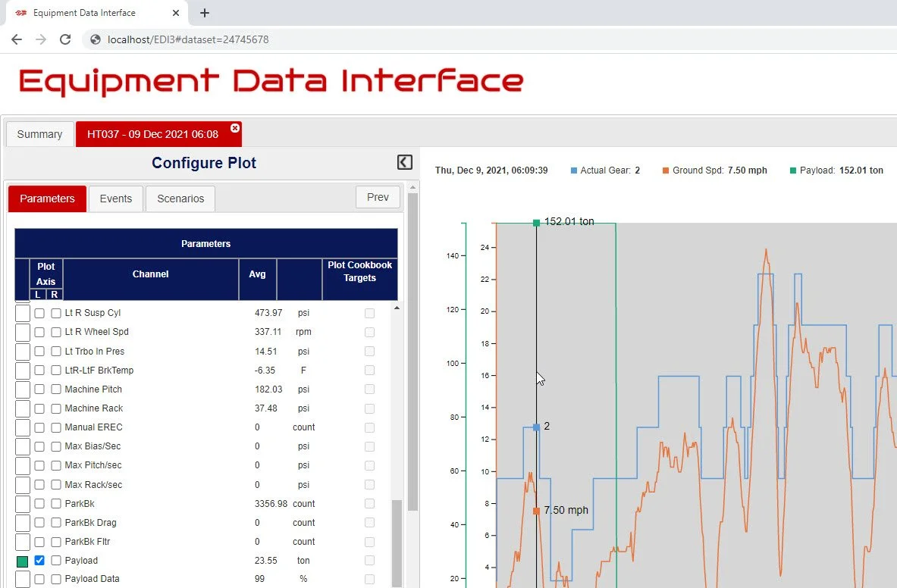Image resolution: width=897 pixels, height=588 pixels.
Task: Check left axis for Machine Pitch
Action: click(39, 389)
